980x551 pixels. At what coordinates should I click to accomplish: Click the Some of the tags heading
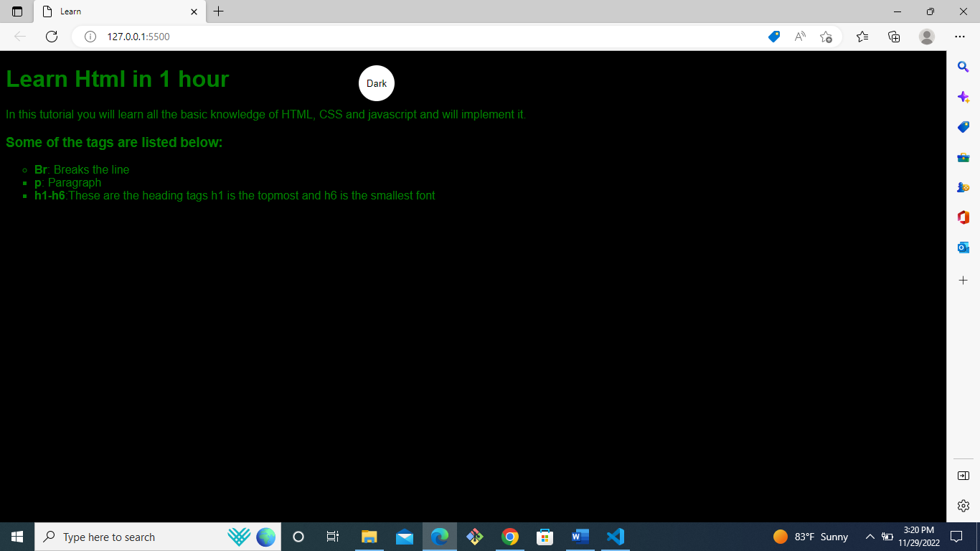115,142
